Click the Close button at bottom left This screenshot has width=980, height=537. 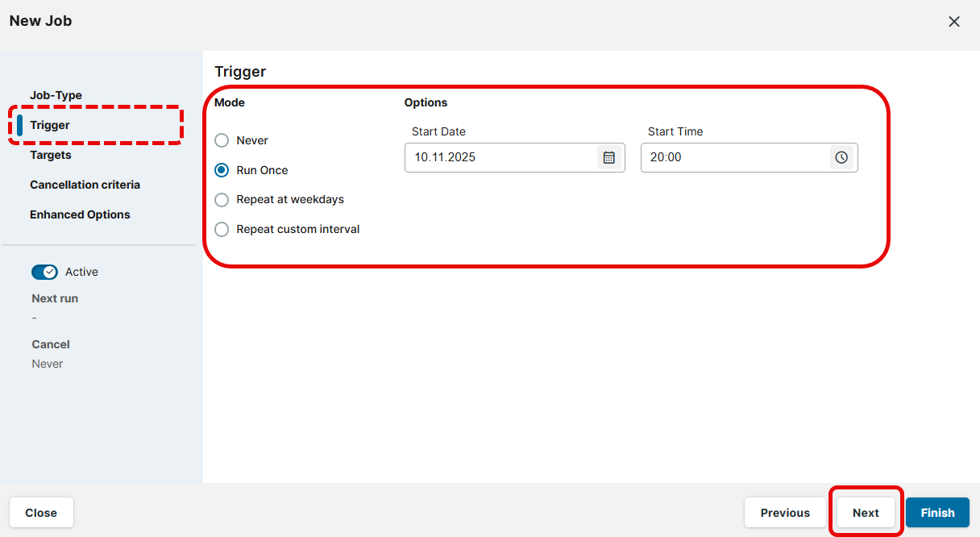coord(41,513)
